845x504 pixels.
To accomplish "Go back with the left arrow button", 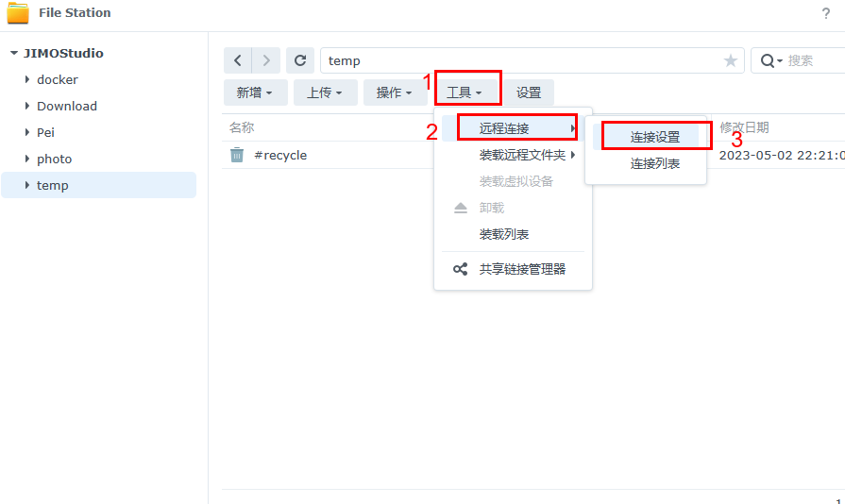I will 238,60.
